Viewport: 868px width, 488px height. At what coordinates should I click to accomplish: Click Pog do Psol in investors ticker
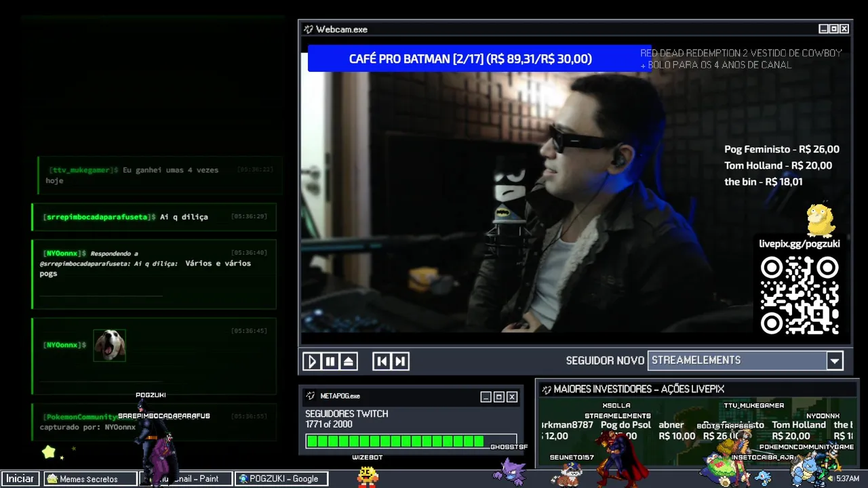[x=625, y=425]
